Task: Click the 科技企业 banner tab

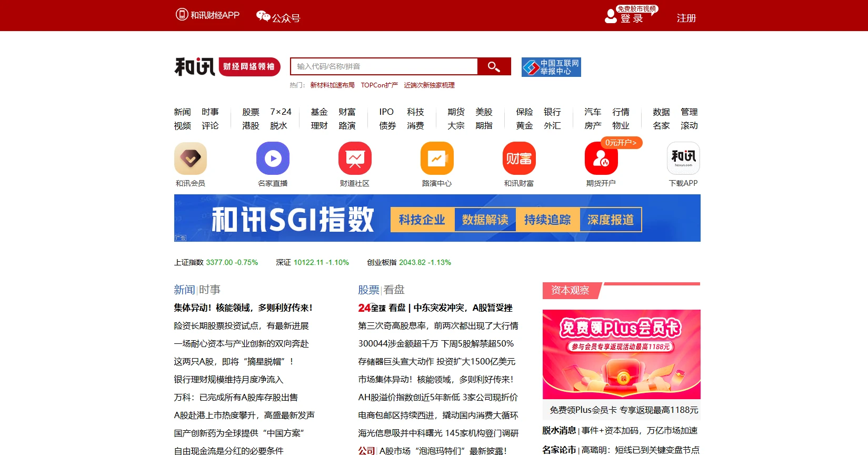Action: (x=422, y=220)
